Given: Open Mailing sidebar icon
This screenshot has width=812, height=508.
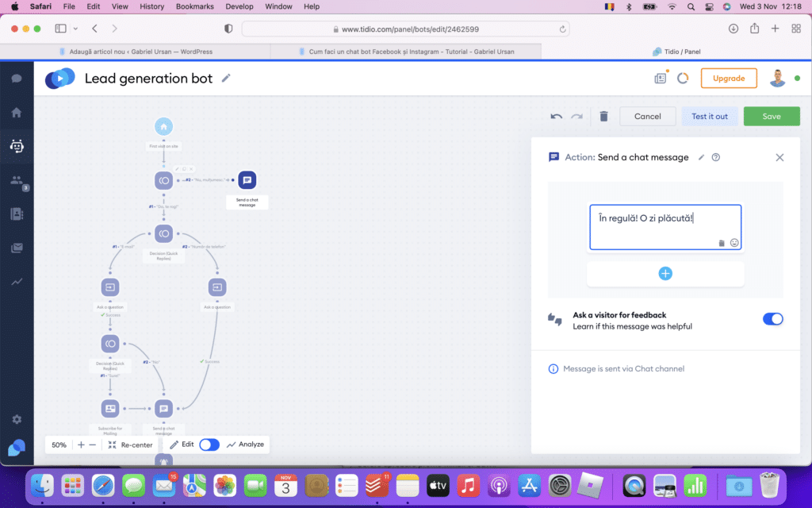Looking at the screenshot, I should coord(17,248).
